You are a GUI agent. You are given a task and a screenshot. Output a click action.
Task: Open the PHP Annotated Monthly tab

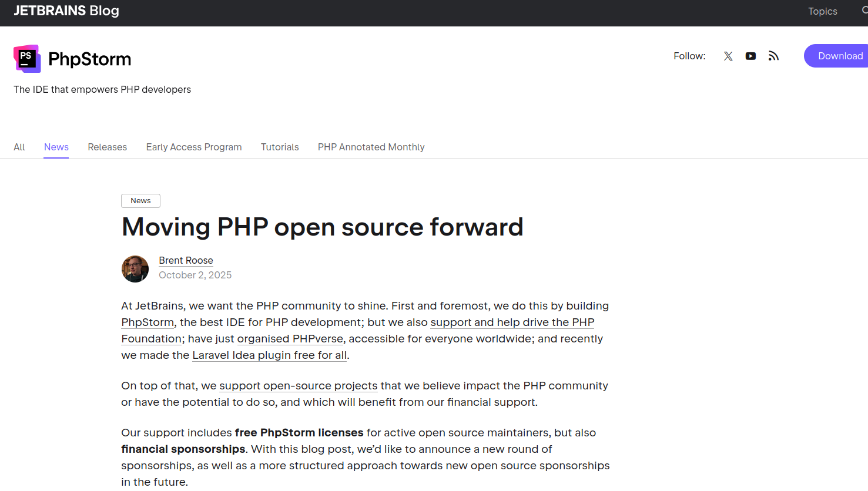371,147
